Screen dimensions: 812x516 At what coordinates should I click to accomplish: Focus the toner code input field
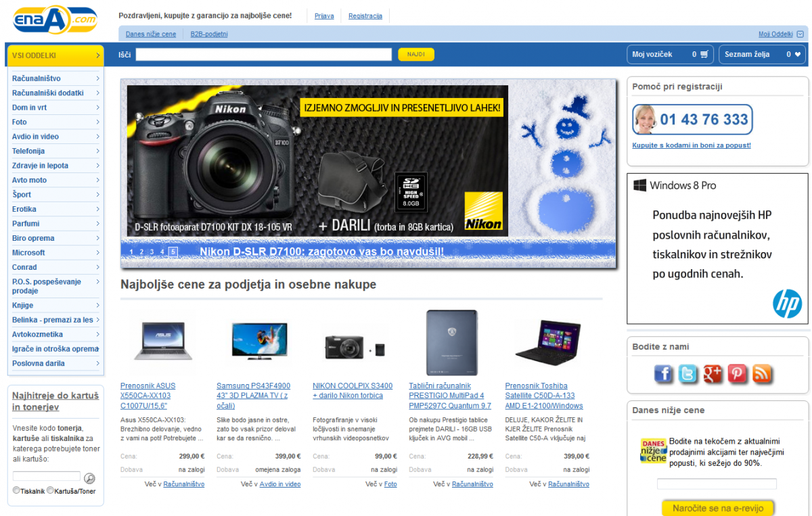(47, 476)
